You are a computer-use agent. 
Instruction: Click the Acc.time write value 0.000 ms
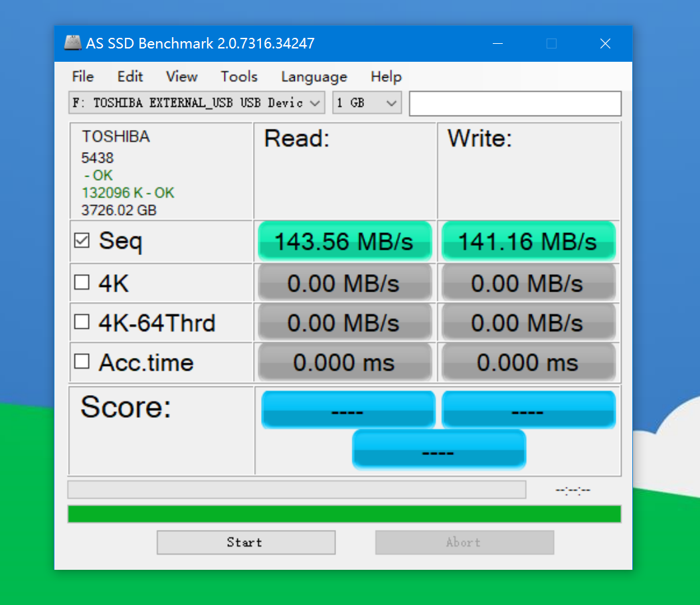tap(529, 362)
